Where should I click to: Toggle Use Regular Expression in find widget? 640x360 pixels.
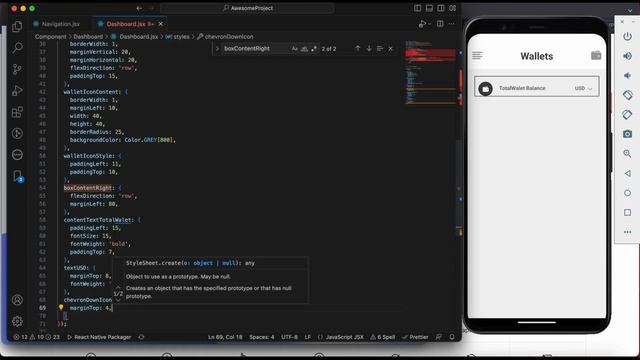coord(313,49)
